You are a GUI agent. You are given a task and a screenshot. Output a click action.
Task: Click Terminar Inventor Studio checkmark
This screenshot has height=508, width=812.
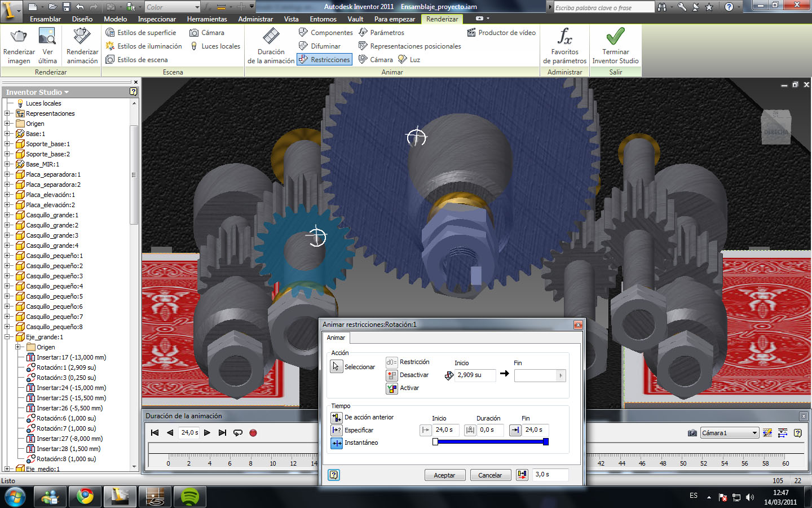(615, 46)
